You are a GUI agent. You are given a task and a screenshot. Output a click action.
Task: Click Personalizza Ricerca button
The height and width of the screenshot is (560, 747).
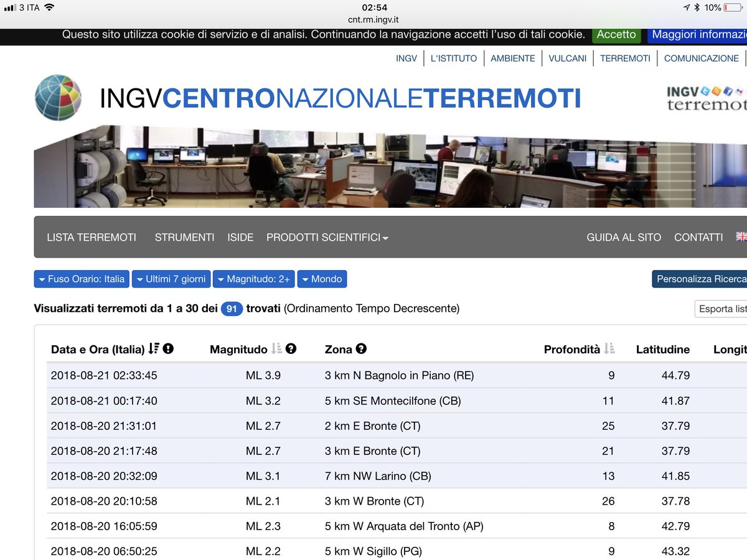click(700, 279)
